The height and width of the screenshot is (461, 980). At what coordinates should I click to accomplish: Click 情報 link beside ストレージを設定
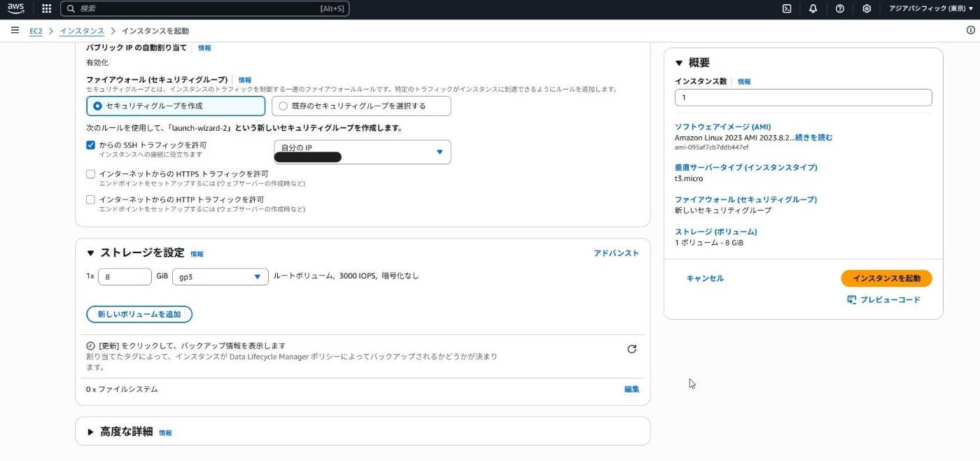[197, 254]
